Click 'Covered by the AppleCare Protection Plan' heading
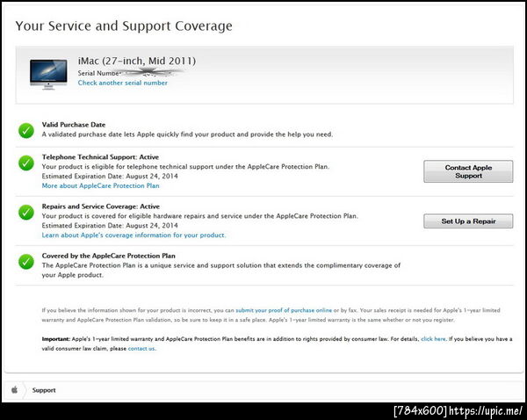 coord(109,256)
